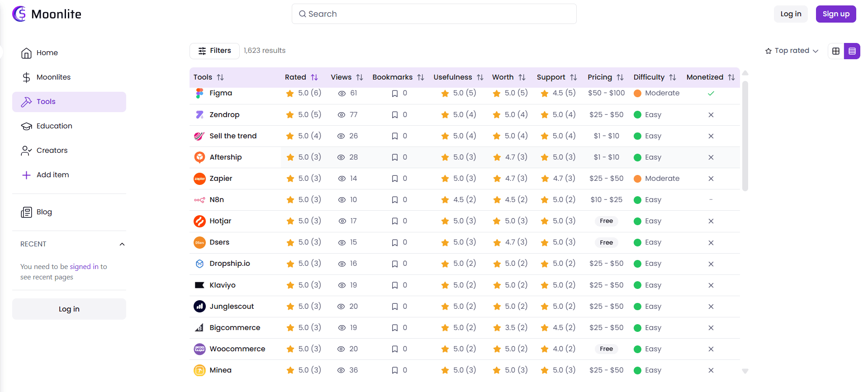Click the monetized checkmark for Figma
868x392 pixels.
pyautogui.click(x=711, y=94)
